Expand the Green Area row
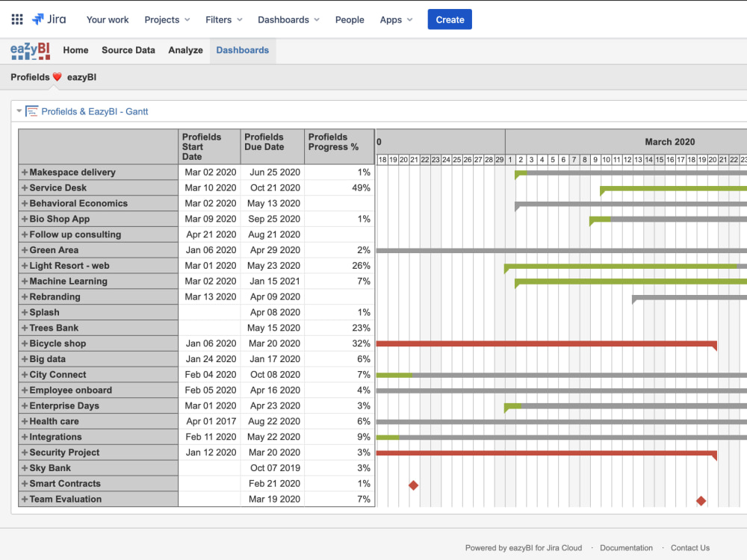The width and height of the screenshot is (747, 560). click(x=25, y=250)
